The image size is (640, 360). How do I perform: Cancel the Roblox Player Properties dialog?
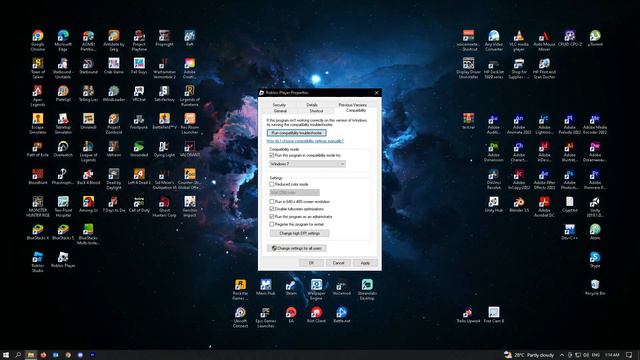pyautogui.click(x=338, y=263)
